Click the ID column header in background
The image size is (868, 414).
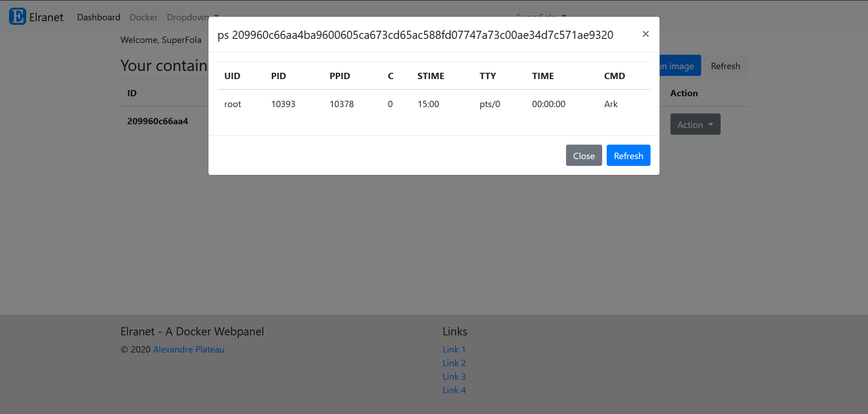click(x=132, y=93)
